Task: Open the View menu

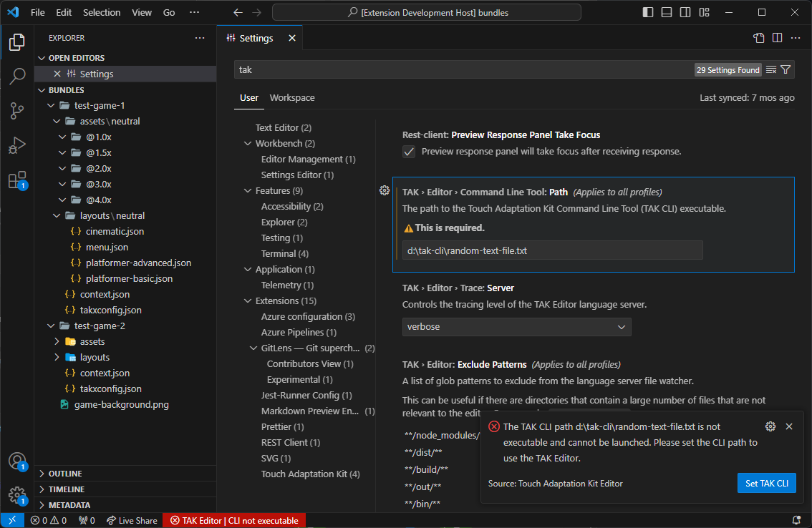Action: tap(141, 12)
